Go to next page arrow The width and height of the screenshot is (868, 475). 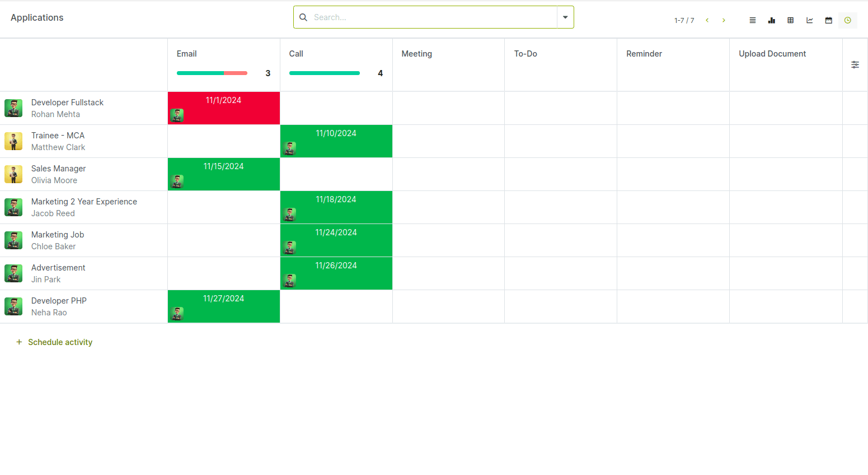(x=724, y=20)
